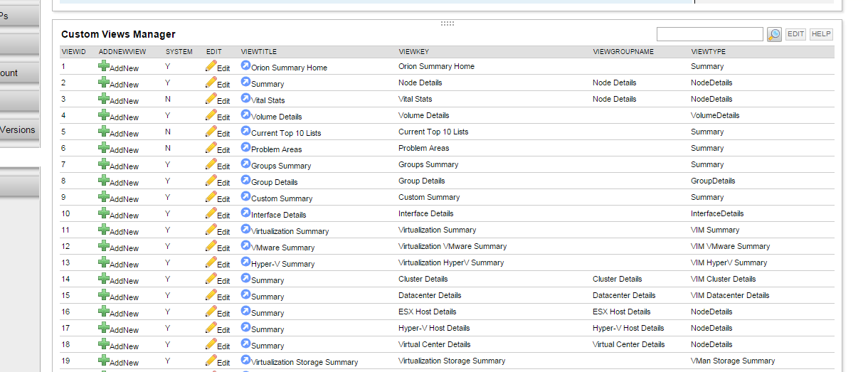Click 'Hyper-V Host Details' view key cell

[434, 328]
